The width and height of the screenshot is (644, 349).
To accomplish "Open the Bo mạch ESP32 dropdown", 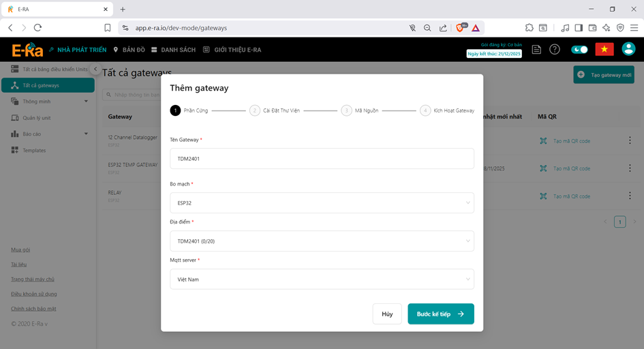I will coord(322,202).
